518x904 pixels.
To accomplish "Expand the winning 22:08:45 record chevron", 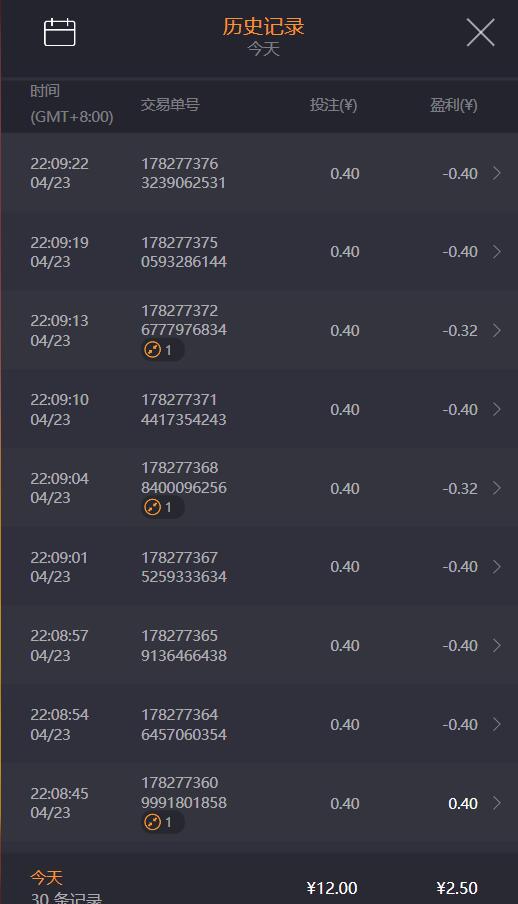I will (497, 803).
